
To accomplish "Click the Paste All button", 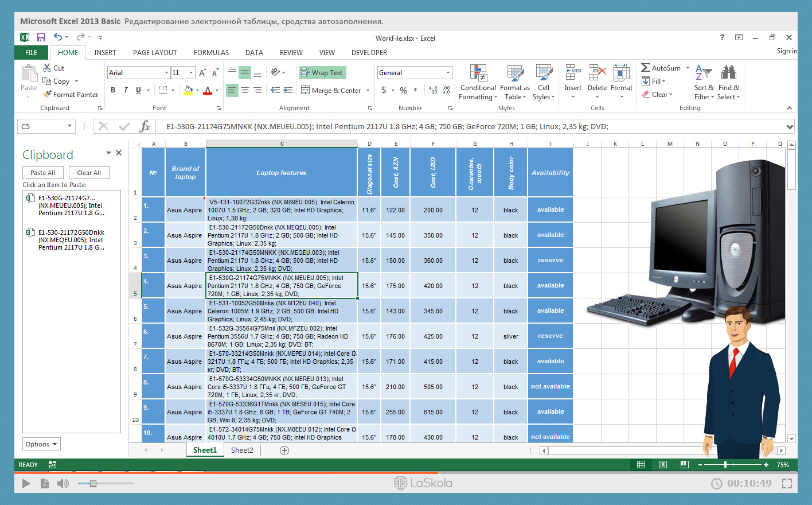I will point(43,173).
